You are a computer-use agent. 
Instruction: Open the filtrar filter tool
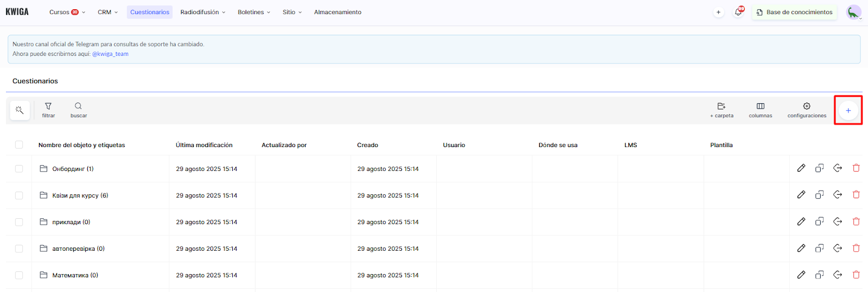48,110
